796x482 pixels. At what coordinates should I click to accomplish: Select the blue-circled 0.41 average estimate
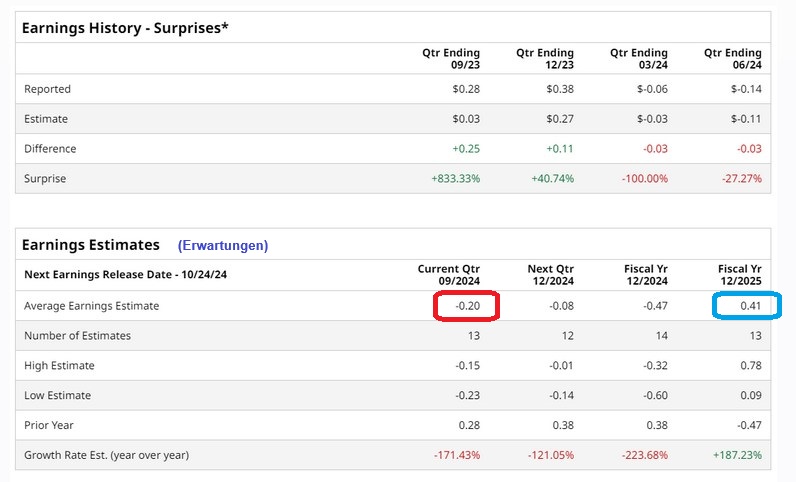pos(748,306)
